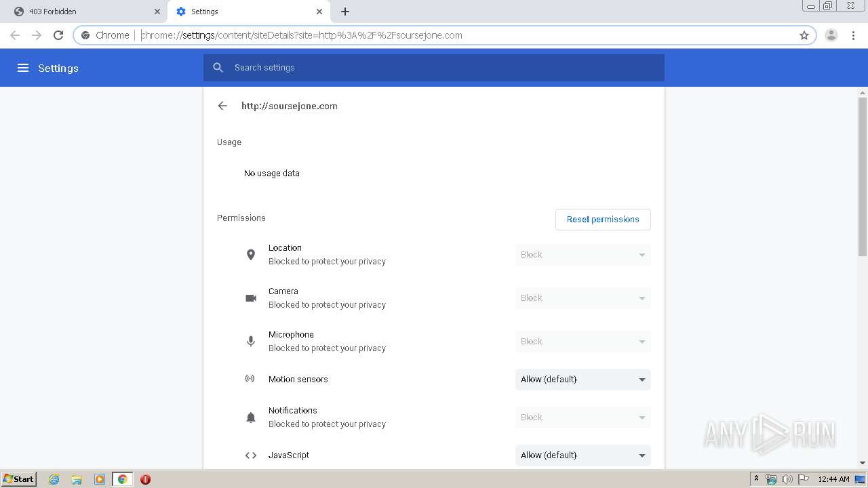Click the "No usage data" text
Image resolution: width=868 pixels, height=488 pixels.
pyautogui.click(x=272, y=174)
